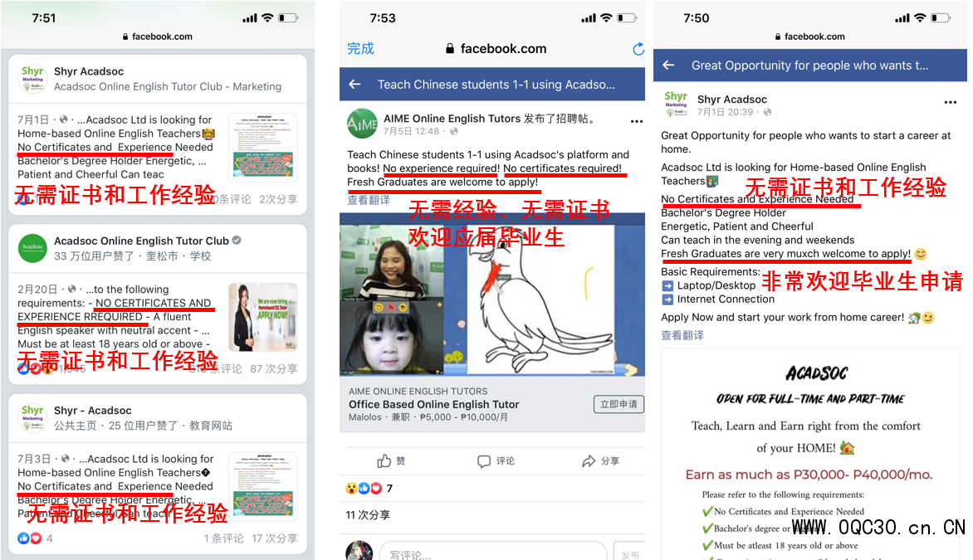Click the verified badge beside Acadsoc Online English Tutor Club

[237, 240]
